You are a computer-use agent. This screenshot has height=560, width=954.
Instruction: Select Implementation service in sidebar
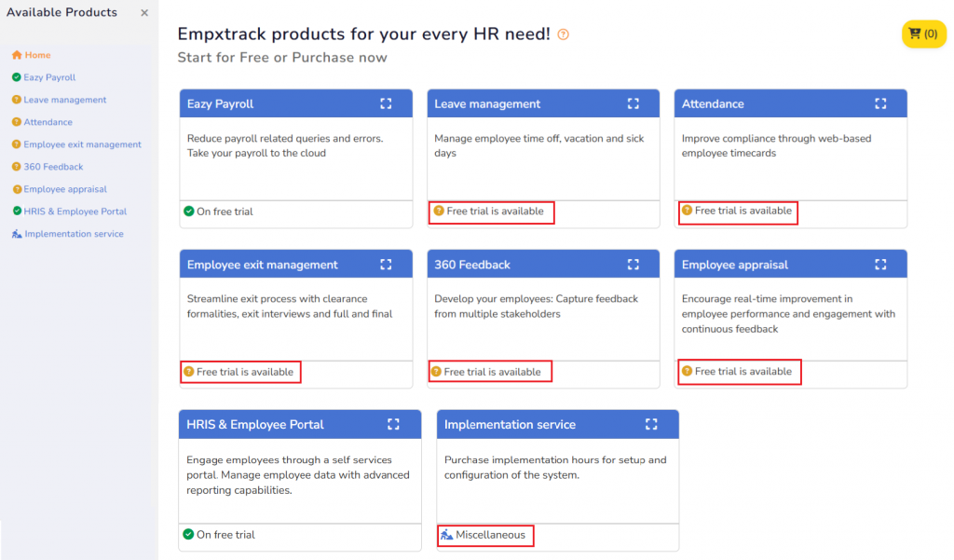[x=74, y=234]
